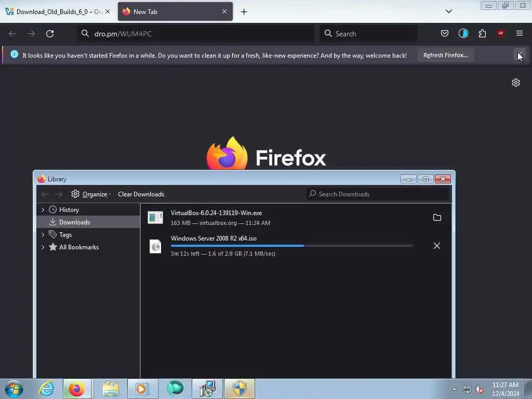532x399 pixels.
Task: Reload the page with the refresh icon
Action: (x=50, y=34)
